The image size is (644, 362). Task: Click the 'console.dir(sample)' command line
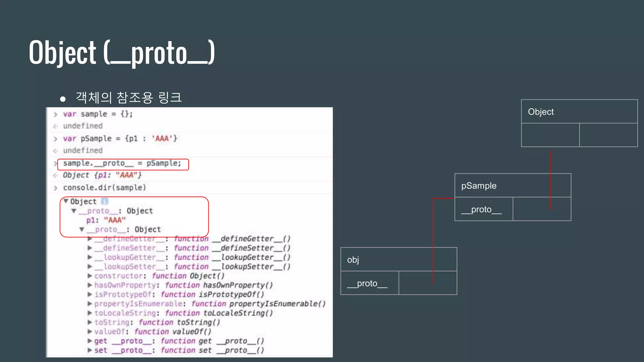tap(104, 188)
